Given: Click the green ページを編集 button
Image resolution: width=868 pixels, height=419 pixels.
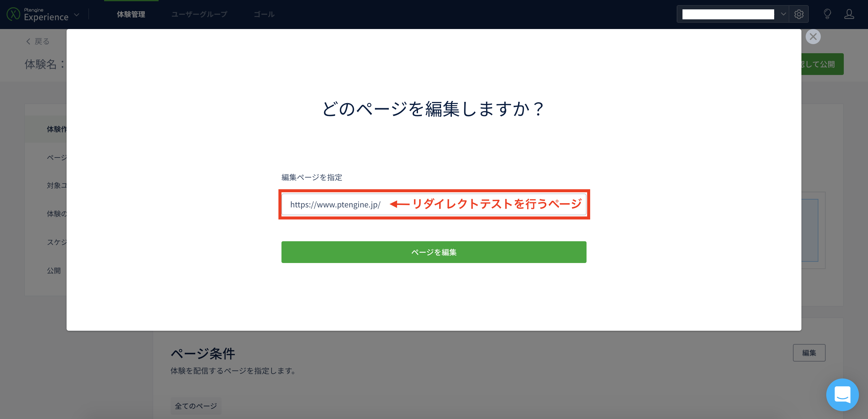Looking at the screenshot, I should pos(434,252).
